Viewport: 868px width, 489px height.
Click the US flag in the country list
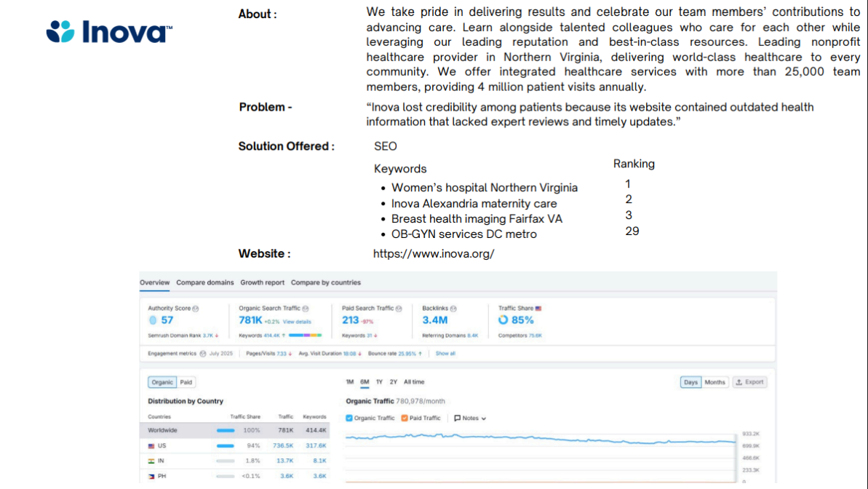(x=151, y=446)
